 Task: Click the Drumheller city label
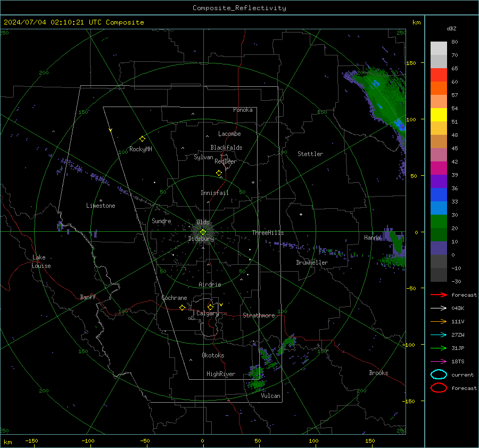[x=312, y=263]
